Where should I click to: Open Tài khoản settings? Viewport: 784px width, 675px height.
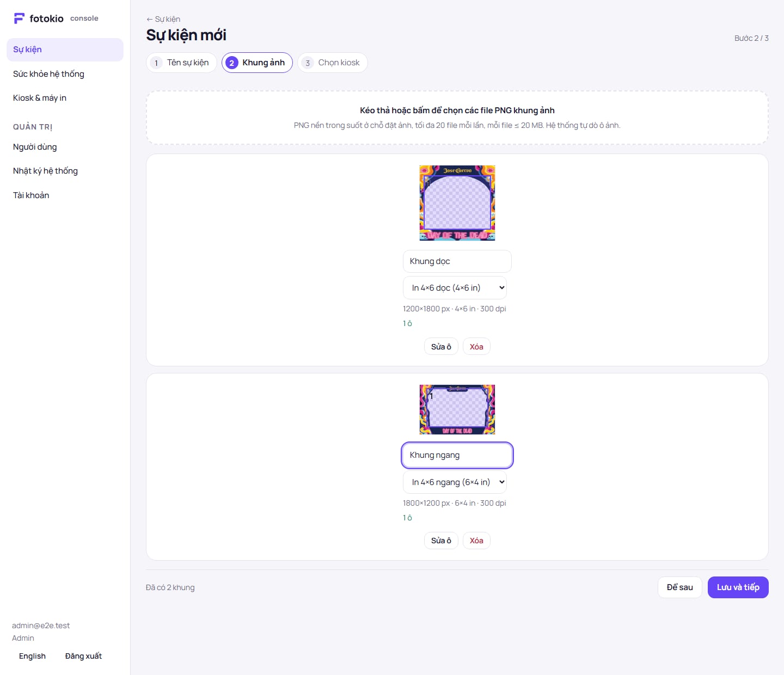click(65, 195)
